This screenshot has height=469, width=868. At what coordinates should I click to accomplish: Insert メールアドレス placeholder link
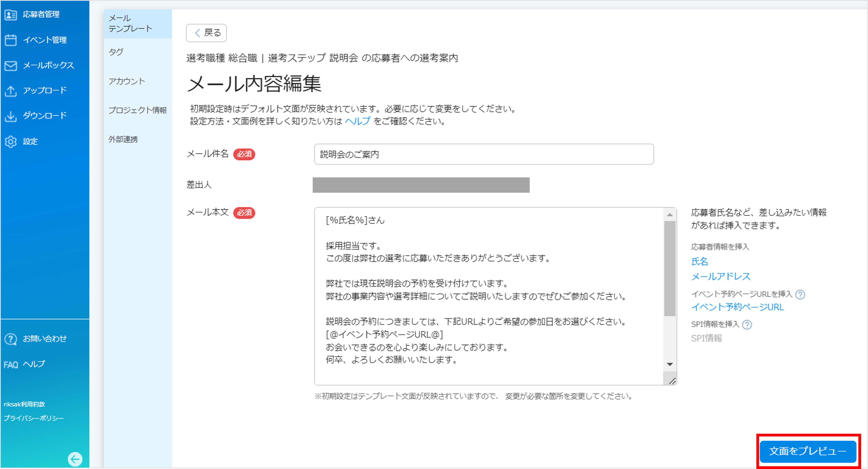coord(721,276)
